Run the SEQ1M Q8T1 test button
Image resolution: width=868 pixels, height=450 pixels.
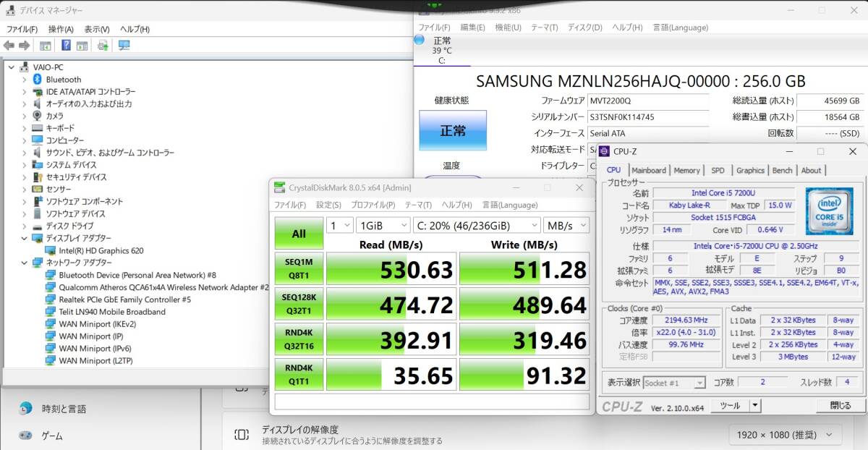tap(298, 268)
